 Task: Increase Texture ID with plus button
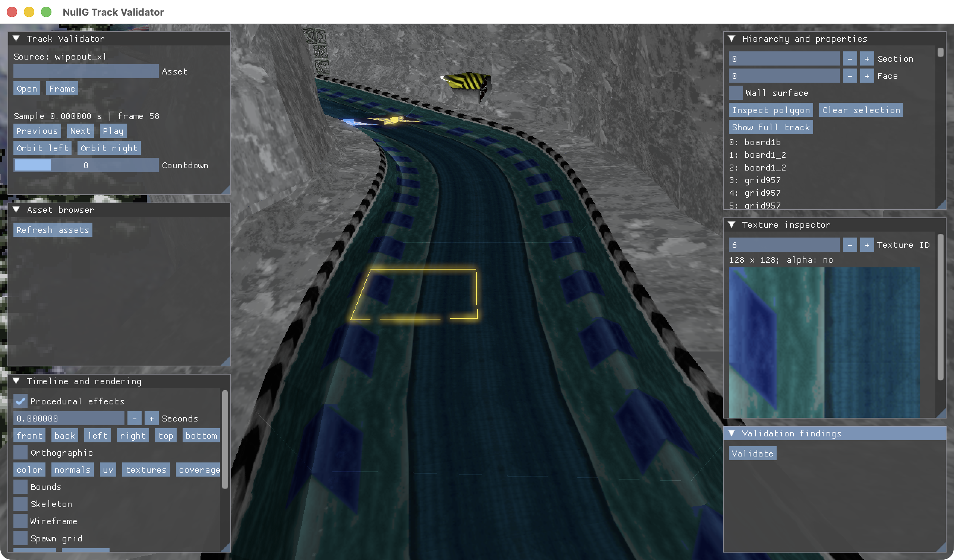click(x=867, y=245)
